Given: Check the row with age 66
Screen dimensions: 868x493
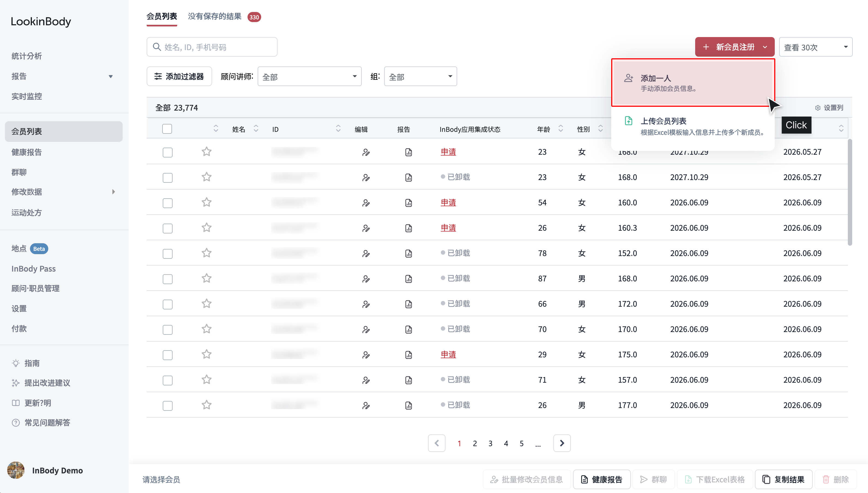Looking at the screenshot, I should click(x=167, y=304).
